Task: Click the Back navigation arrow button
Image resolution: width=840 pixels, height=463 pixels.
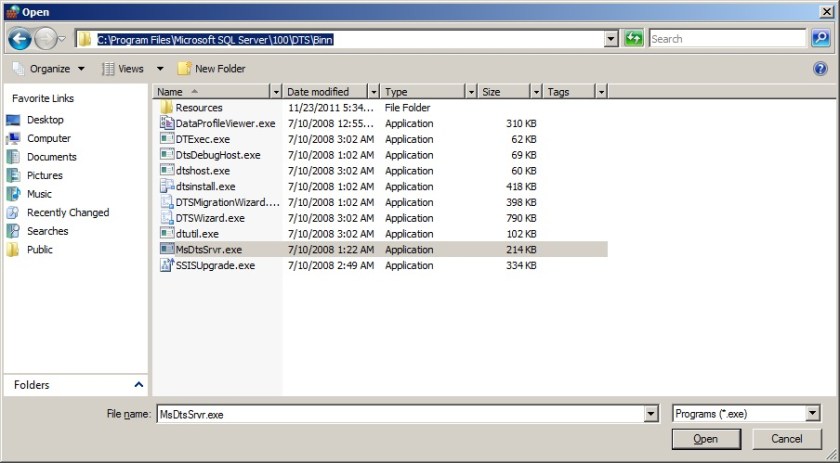Action: click(19, 39)
